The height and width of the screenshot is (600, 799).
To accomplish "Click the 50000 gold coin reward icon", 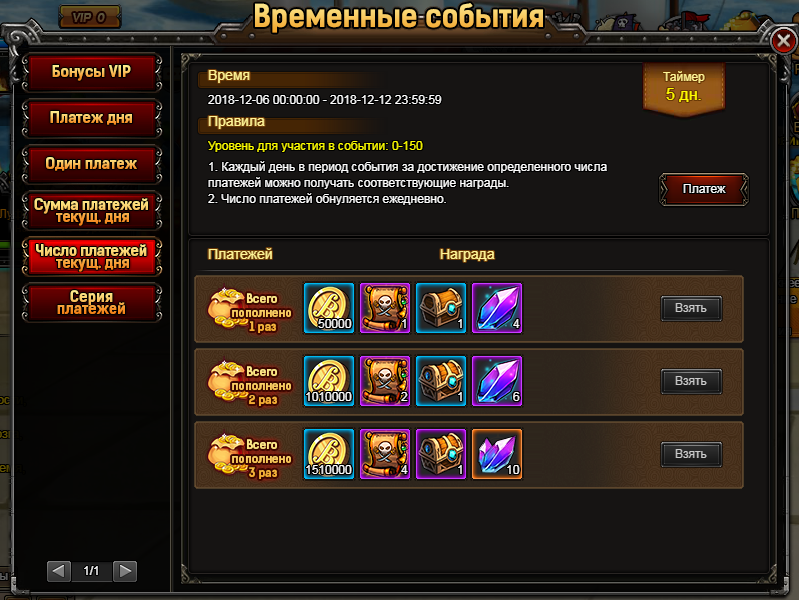I will tap(329, 308).
